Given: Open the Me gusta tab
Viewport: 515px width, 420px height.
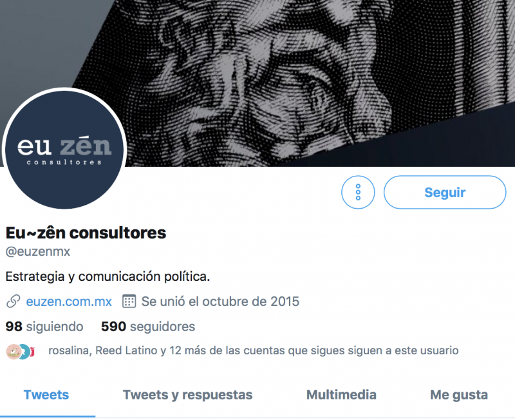Looking at the screenshot, I should click(459, 395).
